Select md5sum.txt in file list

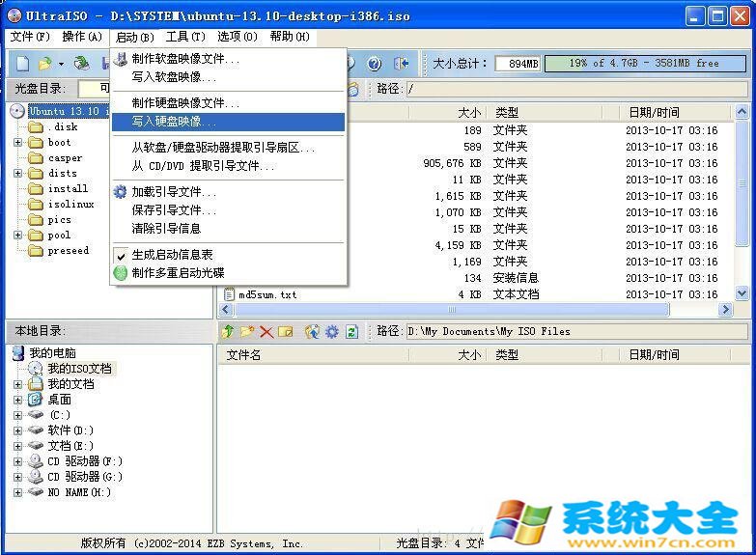(267, 294)
